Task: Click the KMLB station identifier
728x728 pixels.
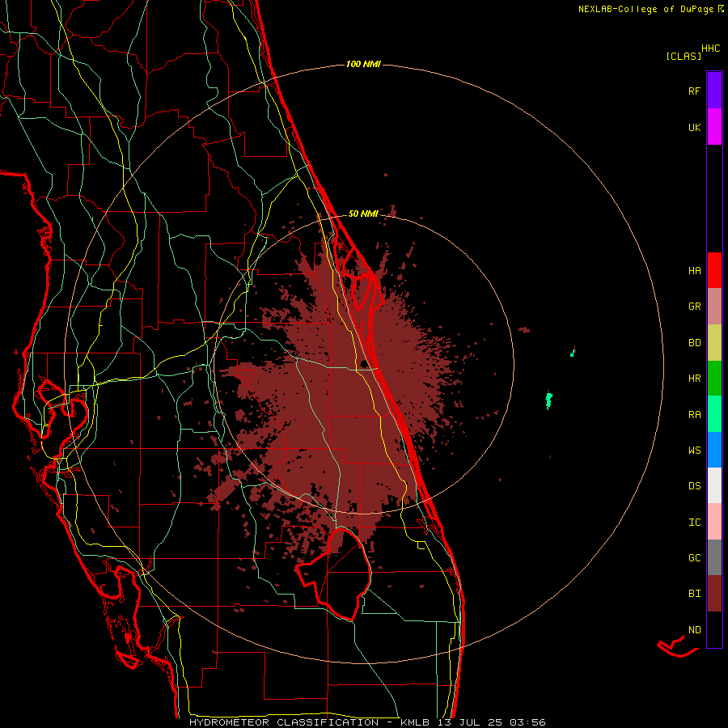Action: tap(415, 722)
